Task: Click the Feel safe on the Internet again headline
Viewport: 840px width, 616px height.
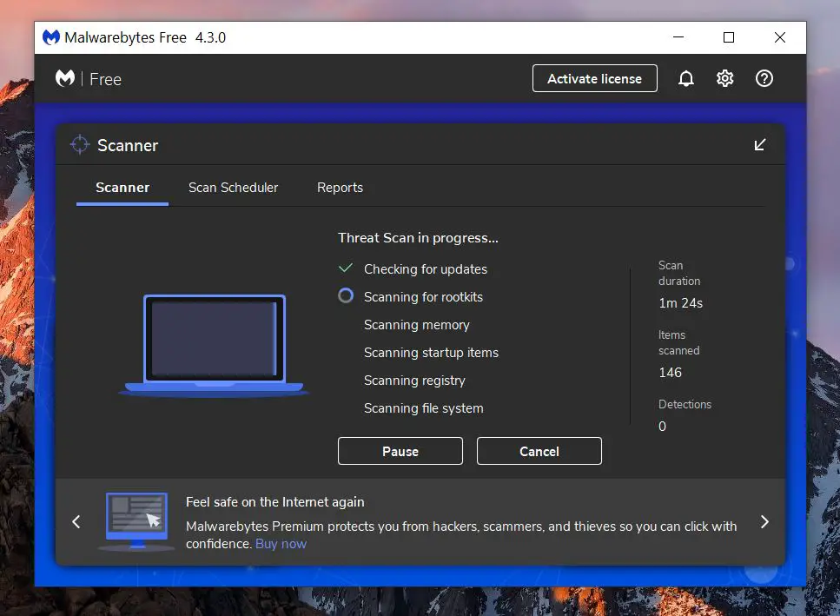Action: click(274, 502)
